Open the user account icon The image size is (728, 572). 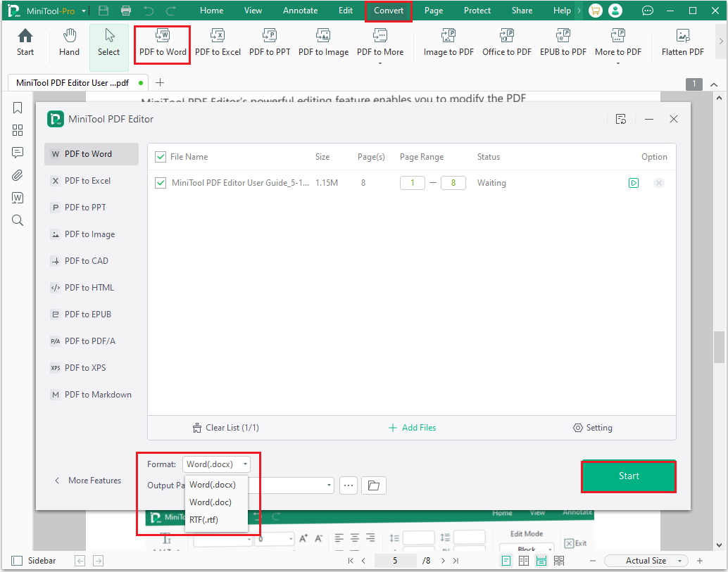(615, 11)
